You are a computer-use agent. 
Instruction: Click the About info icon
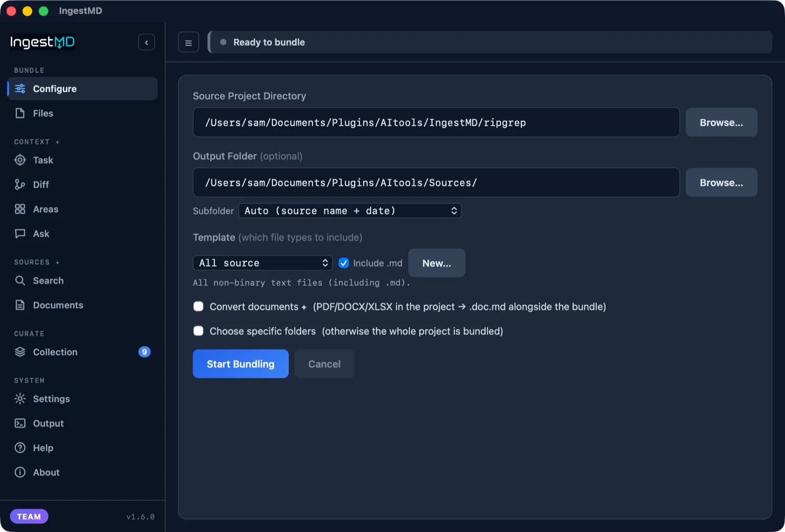tap(20, 472)
